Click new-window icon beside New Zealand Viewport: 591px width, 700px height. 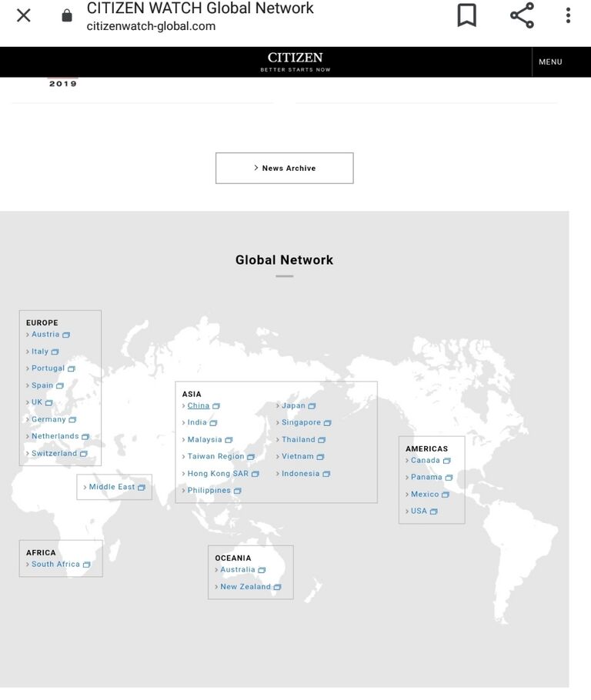277,588
